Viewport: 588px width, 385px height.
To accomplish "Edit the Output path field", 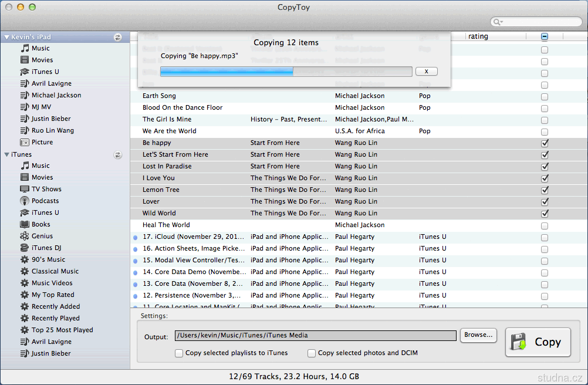I will click(315, 336).
